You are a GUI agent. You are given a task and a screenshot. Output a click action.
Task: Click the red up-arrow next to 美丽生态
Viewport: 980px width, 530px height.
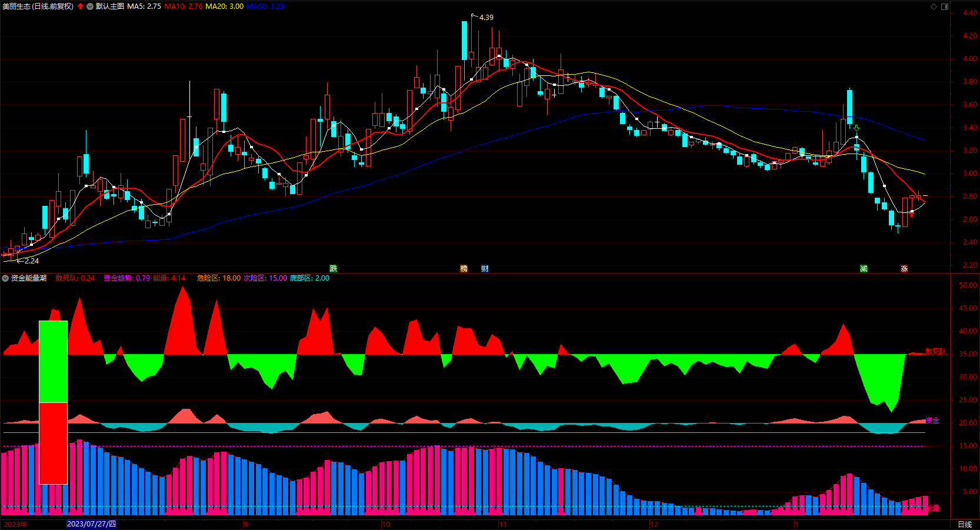tap(81, 6)
